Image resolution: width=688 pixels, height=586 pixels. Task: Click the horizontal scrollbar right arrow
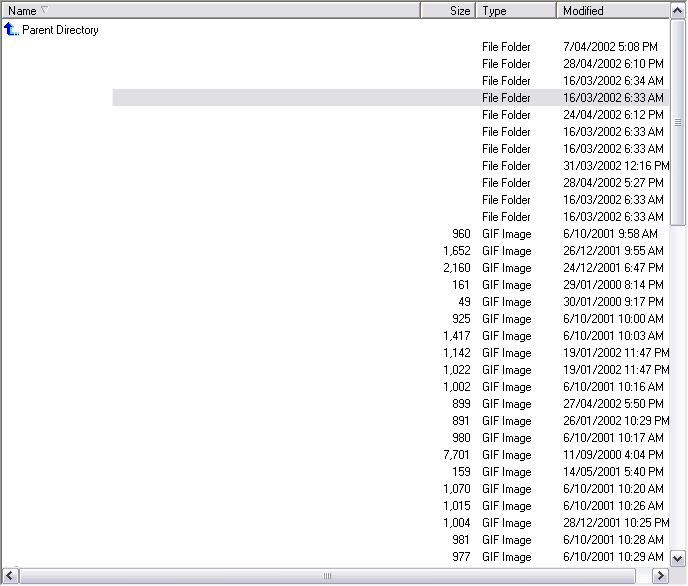point(660,576)
